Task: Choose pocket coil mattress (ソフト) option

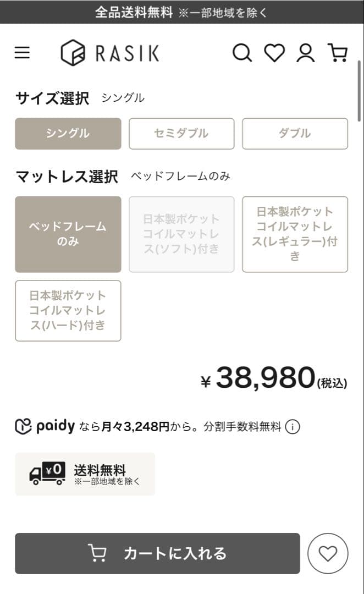Action: [x=181, y=234]
